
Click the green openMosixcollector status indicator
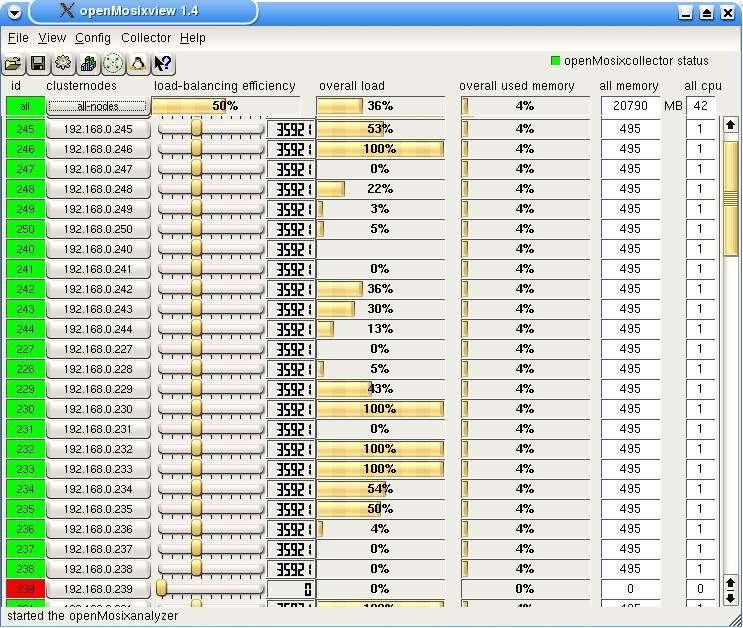tap(555, 61)
